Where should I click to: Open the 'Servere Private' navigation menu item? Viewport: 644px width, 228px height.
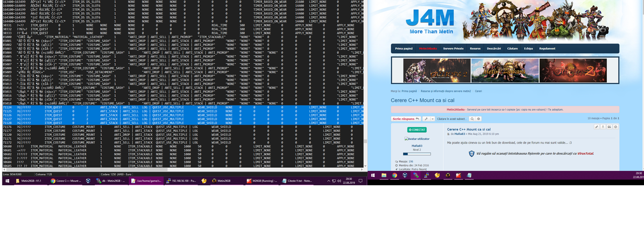[453, 49]
